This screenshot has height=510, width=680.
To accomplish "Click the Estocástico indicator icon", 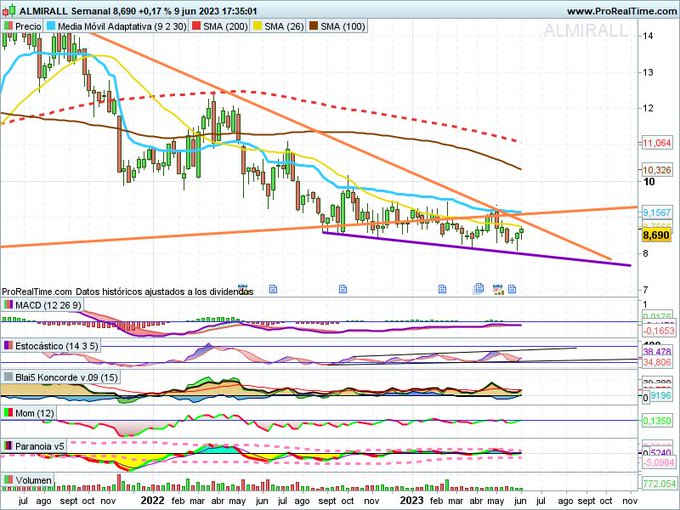I will 8,346.
